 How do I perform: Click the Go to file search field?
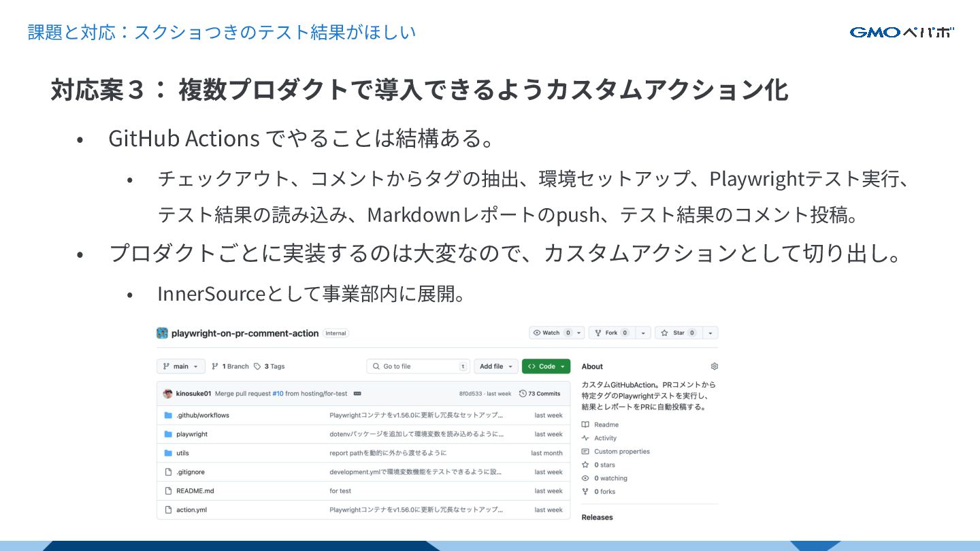[x=419, y=366]
